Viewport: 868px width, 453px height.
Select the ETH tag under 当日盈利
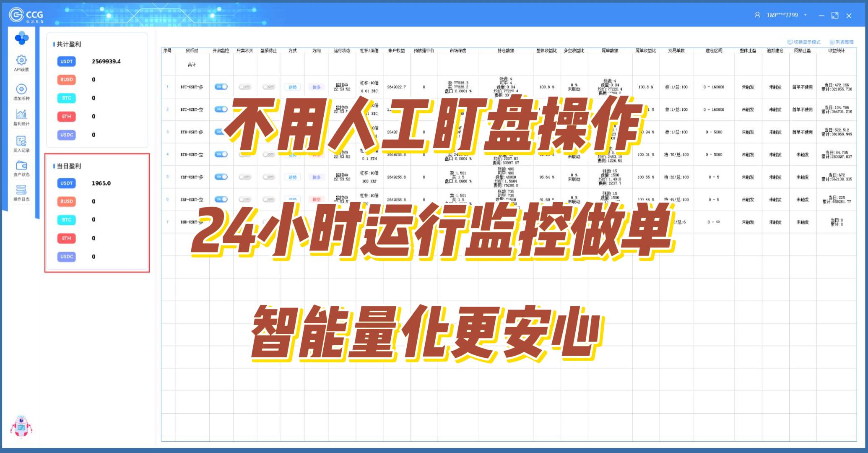66,238
